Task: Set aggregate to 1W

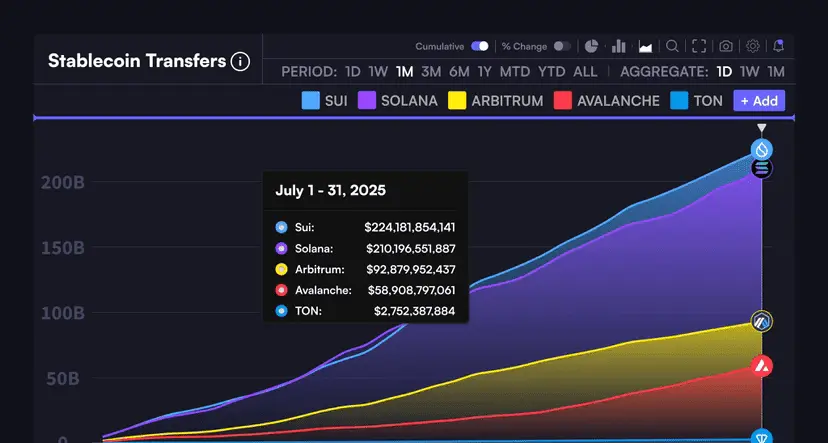Action: (749, 72)
